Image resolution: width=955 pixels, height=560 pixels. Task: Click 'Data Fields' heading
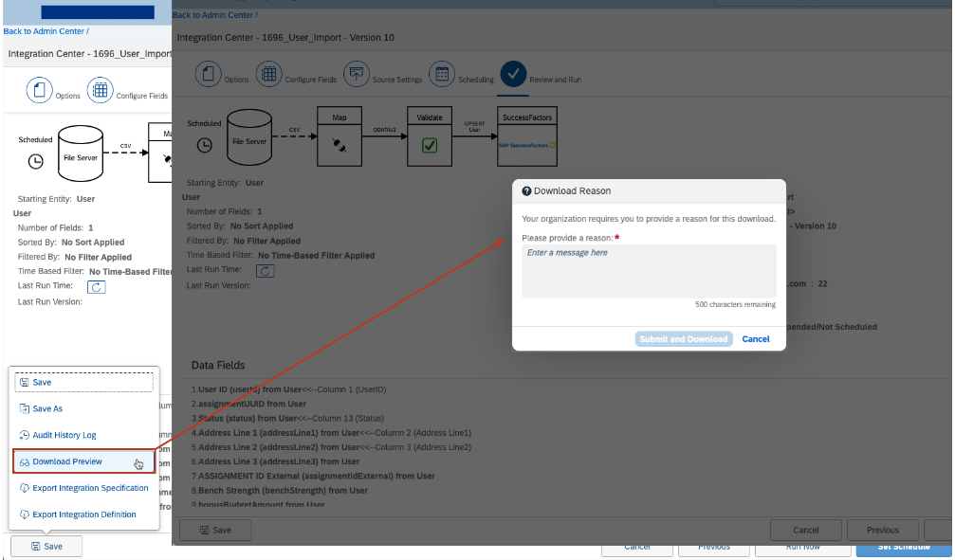point(218,365)
